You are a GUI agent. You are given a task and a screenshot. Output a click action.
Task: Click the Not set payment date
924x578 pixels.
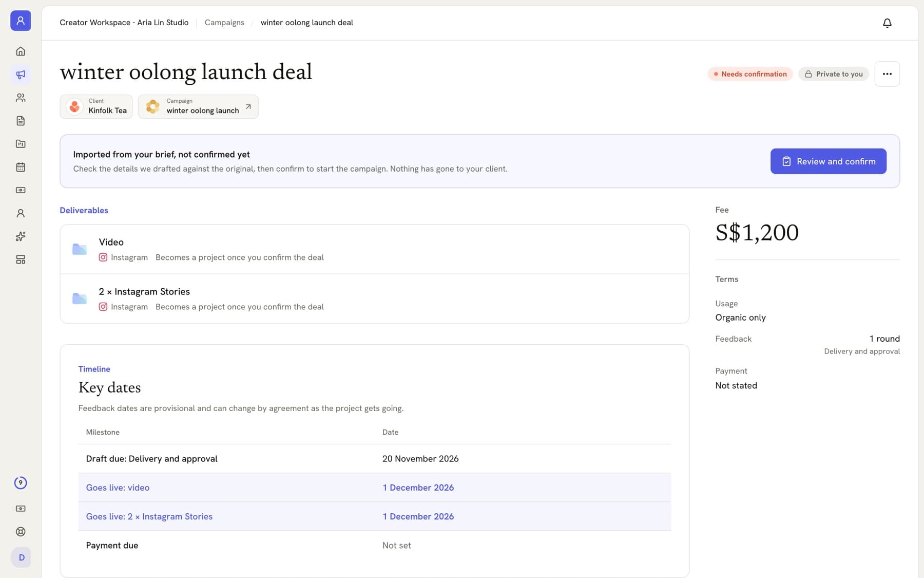tap(397, 545)
